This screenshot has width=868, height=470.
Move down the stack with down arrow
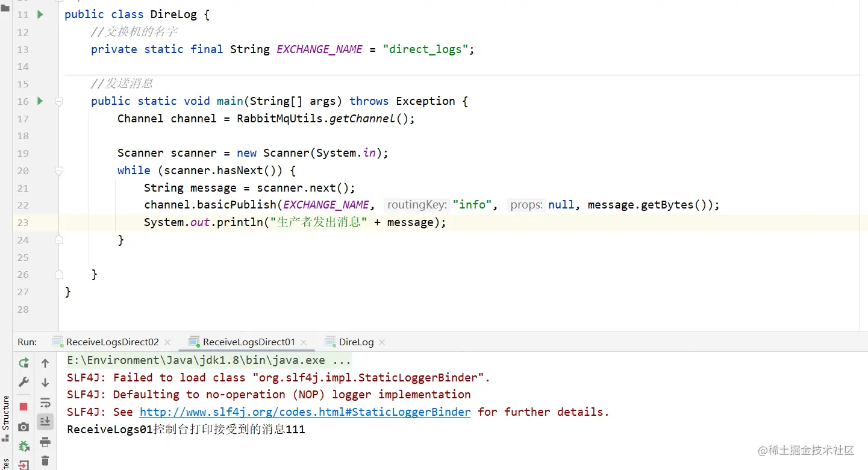click(x=45, y=383)
